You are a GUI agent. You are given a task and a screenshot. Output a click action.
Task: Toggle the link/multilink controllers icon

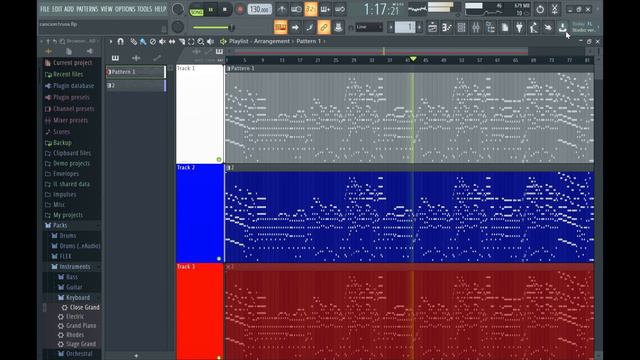(x=324, y=27)
